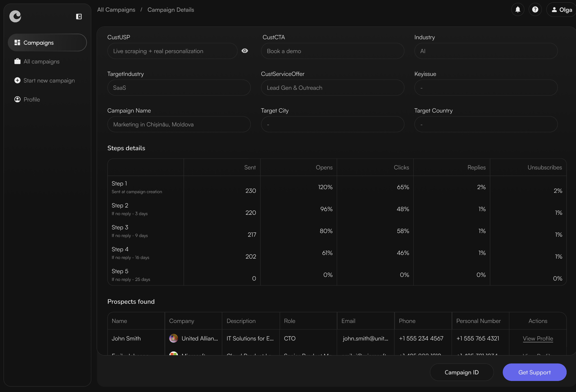This screenshot has height=392, width=576.
Task: Click the Campaigns dashboard grid icon
Action: [17, 42]
